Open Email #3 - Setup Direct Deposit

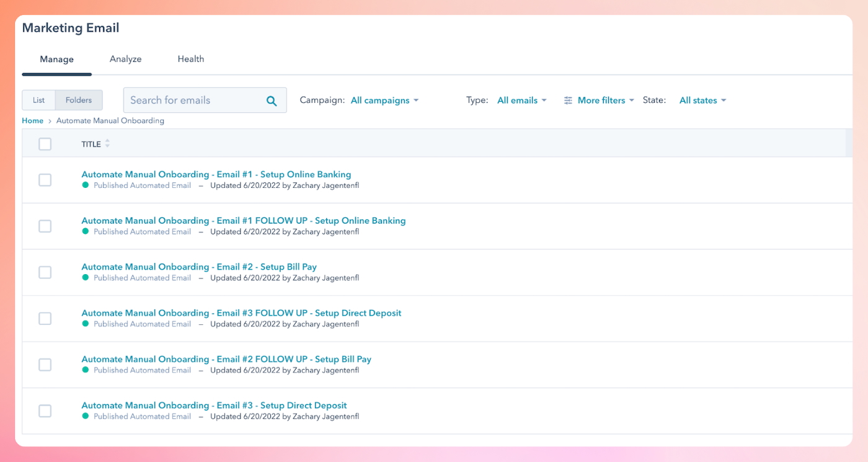click(215, 406)
